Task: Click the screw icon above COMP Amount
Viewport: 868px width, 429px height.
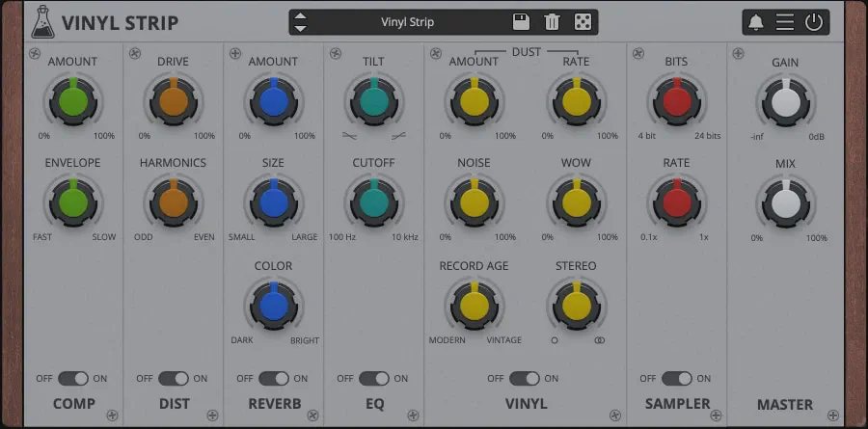Action: pos(35,53)
